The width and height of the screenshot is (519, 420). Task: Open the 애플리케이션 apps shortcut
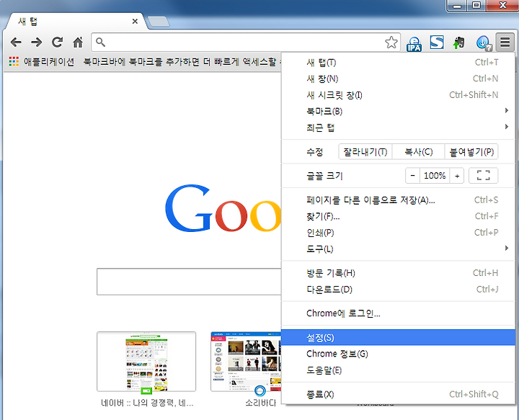(x=42, y=62)
